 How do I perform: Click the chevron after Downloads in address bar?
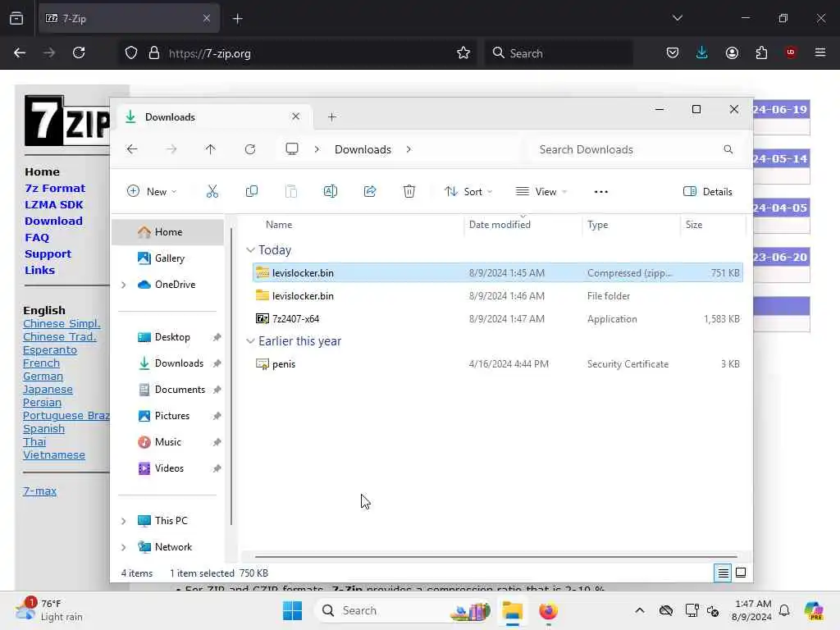point(409,149)
